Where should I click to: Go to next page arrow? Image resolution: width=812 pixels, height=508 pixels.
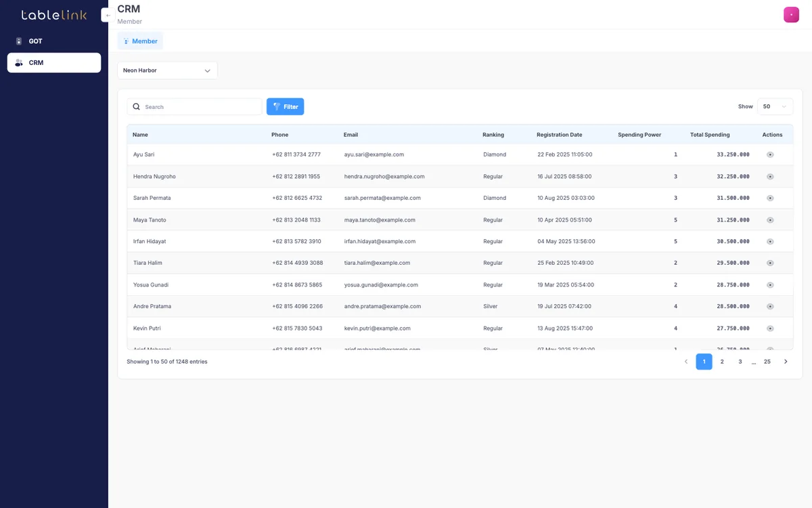tap(786, 362)
